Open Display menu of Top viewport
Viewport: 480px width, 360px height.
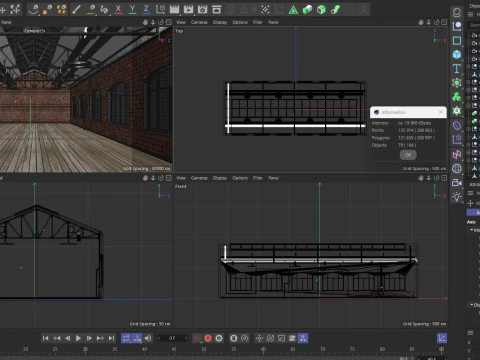[220, 22]
